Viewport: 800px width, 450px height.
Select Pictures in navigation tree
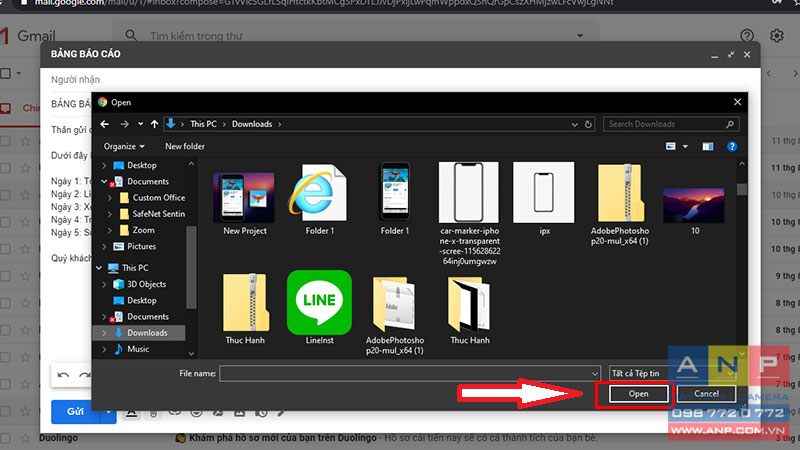[x=135, y=246]
